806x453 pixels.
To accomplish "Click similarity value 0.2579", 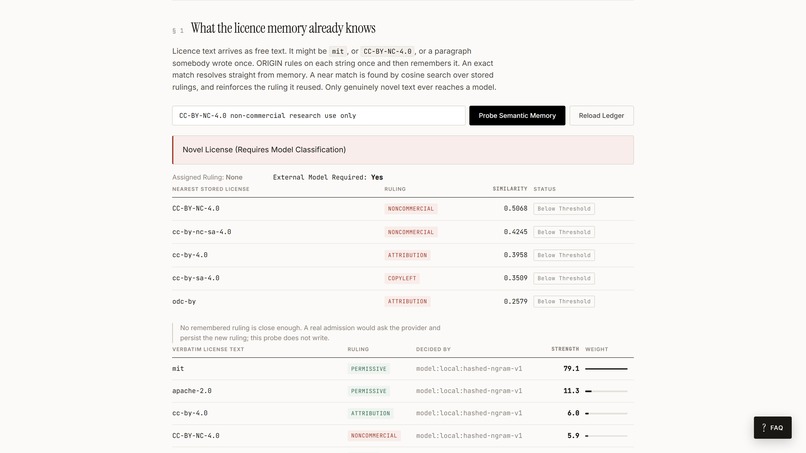I will [x=516, y=301].
